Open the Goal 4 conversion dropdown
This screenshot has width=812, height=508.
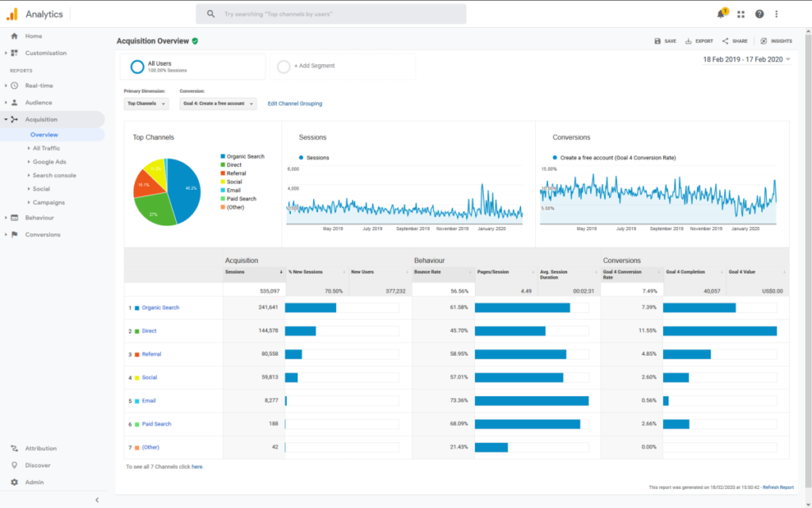[218, 104]
